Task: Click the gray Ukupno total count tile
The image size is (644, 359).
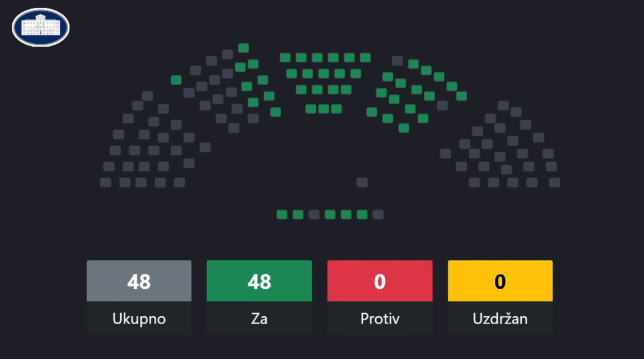Action: (x=139, y=281)
